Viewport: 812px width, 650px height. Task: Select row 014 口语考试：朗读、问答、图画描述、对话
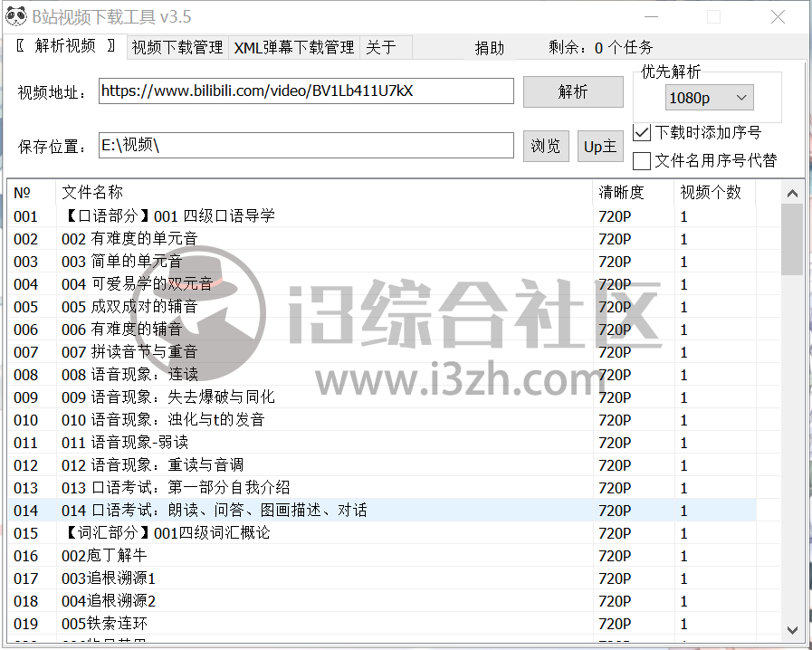click(x=382, y=511)
